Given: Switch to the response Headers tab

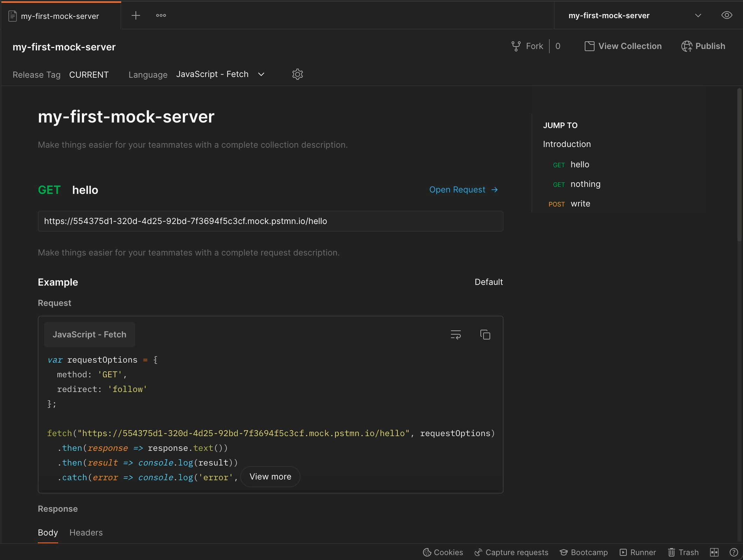Looking at the screenshot, I should click(86, 533).
